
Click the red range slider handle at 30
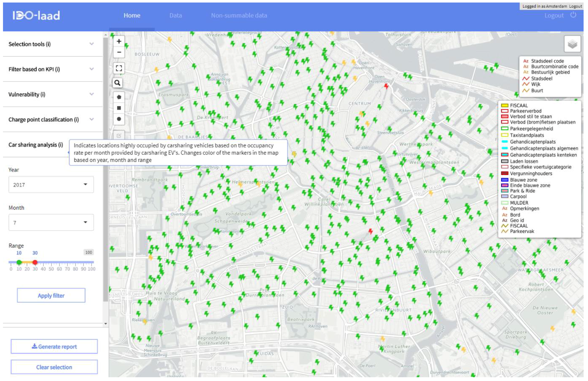(35, 262)
